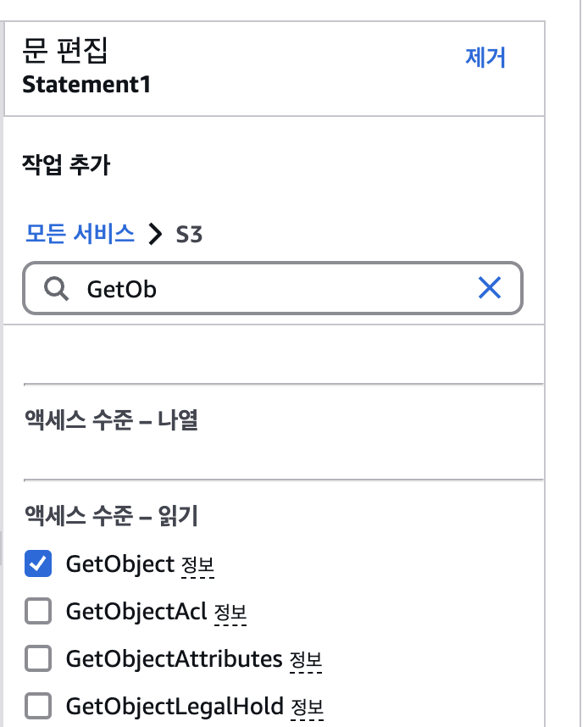Open the 정보 link beside GetObjectAcl
Viewport: 588px width, 727px height.
pyautogui.click(x=230, y=613)
